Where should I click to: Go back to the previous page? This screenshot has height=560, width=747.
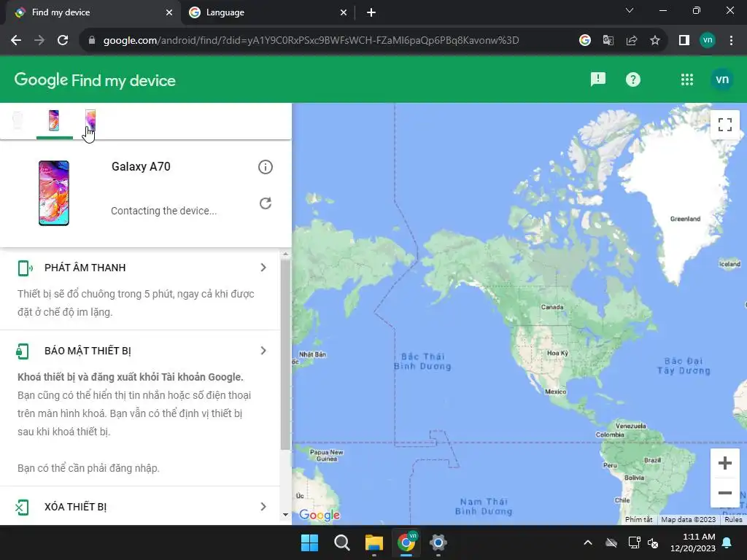click(x=16, y=40)
